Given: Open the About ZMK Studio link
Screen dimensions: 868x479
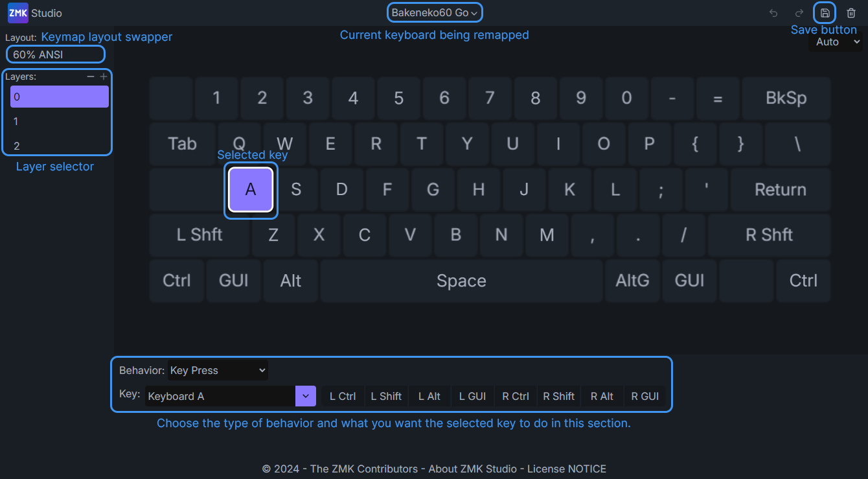Looking at the screenshot, I should point(472,469).
